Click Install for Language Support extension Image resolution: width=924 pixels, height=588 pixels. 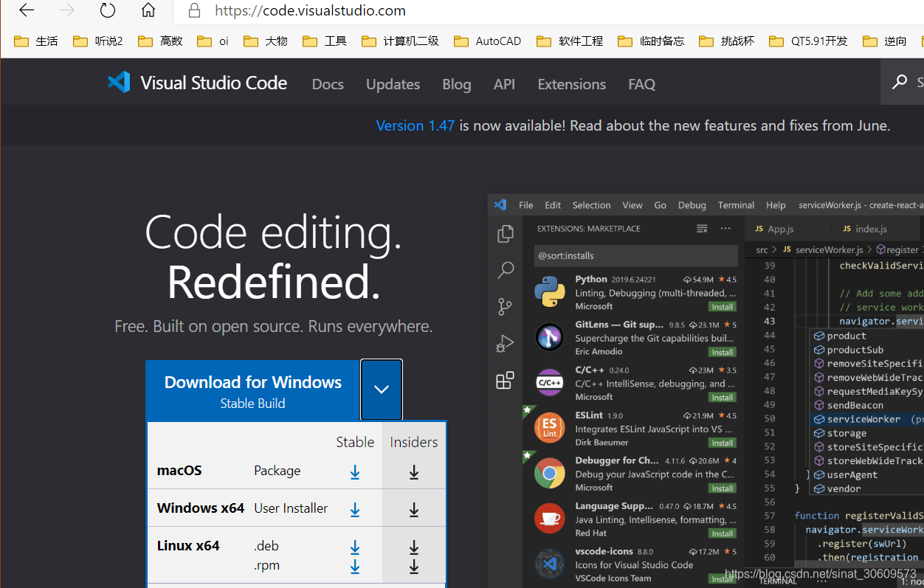pyautogui.click(x=722, y=533)
